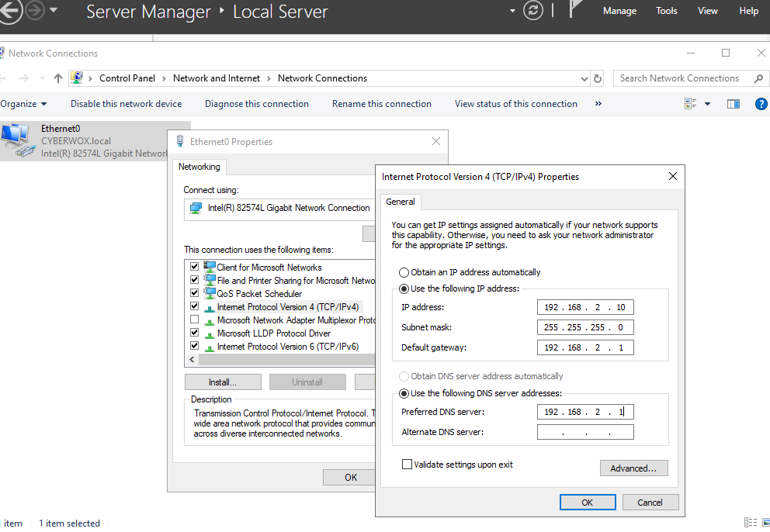Toggle the preview pane icon
The image size is (770, 532).
pos(734,104)
